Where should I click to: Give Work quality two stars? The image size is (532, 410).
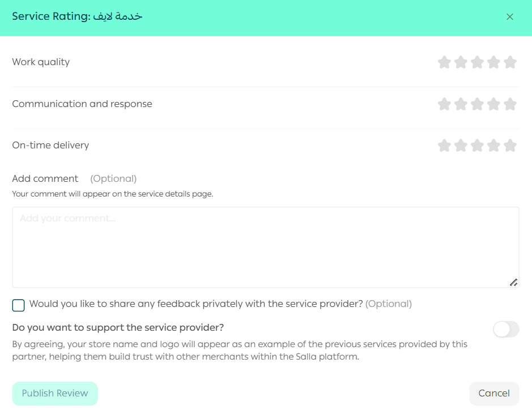point(461,62)
